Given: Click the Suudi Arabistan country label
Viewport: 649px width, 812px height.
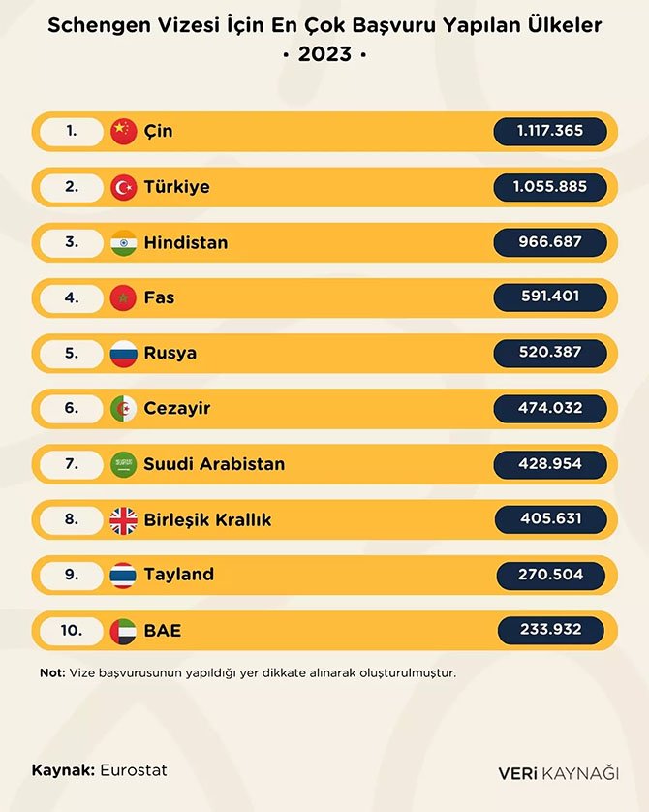Looking at the screenshot, I should tap(214, 463).
